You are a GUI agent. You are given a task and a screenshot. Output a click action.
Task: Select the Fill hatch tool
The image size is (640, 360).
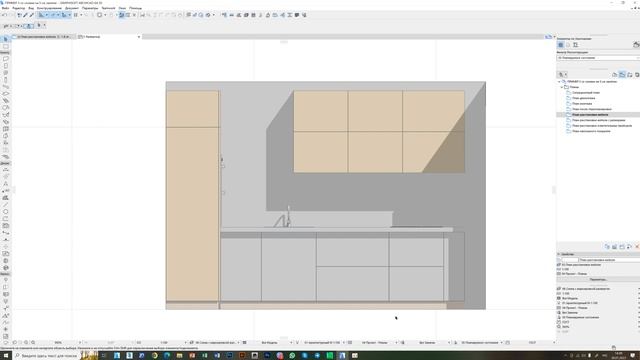click(5, 198)
